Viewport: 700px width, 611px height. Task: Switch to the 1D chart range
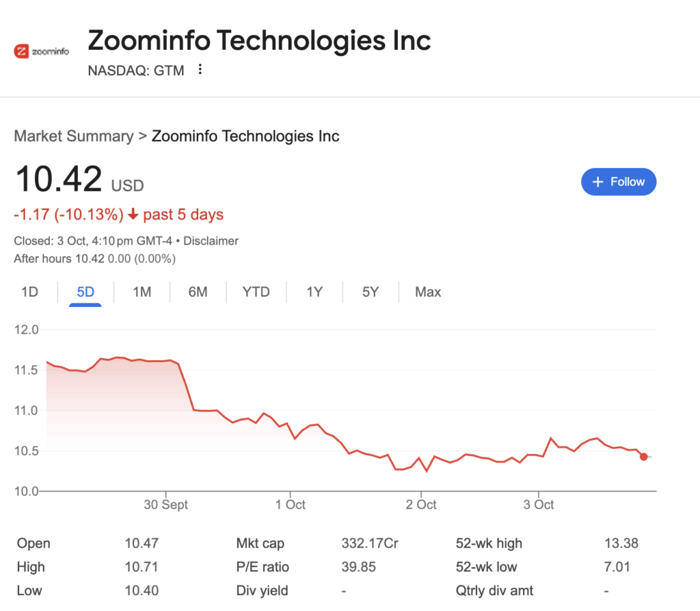coord(29,293)
